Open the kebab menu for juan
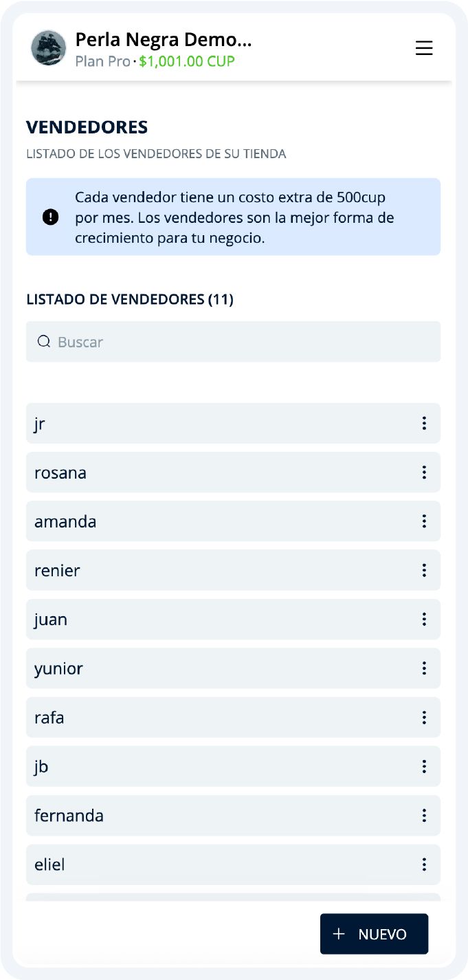468x980 pixels. pos(425,619)
